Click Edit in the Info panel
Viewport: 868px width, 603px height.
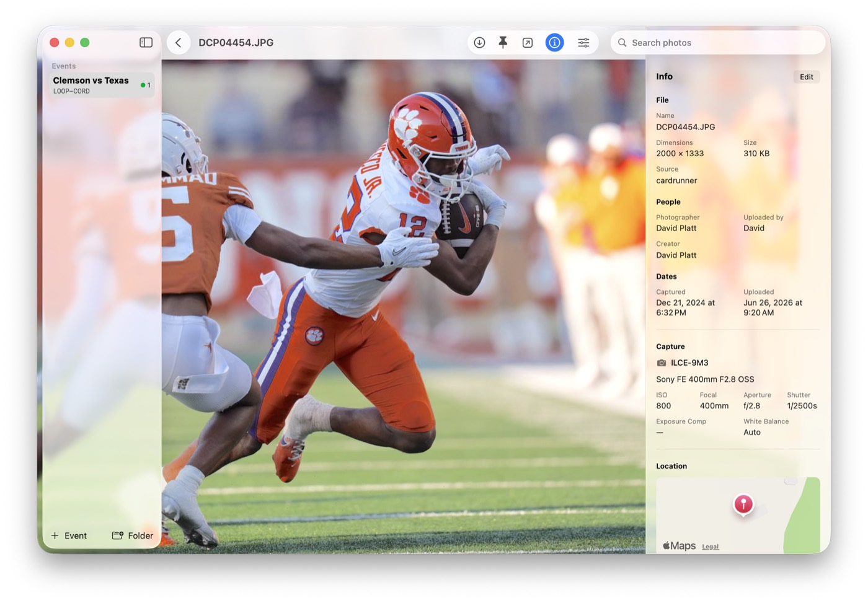coord(807,77)
